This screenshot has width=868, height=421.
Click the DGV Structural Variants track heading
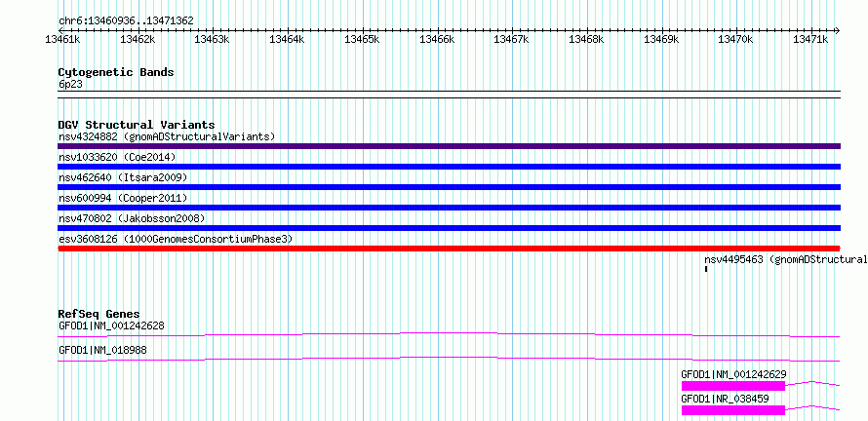[137, 125]
